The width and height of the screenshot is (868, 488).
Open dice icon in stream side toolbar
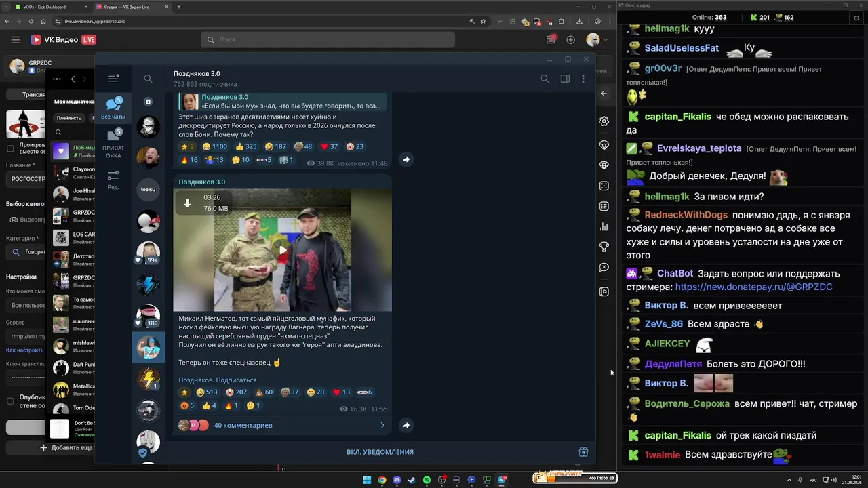604,186
